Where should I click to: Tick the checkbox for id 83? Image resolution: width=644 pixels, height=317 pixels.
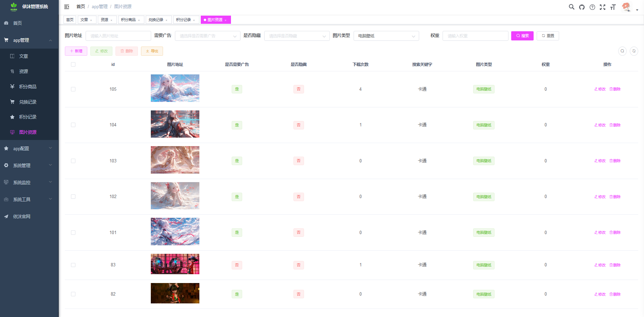click(73, 265)
